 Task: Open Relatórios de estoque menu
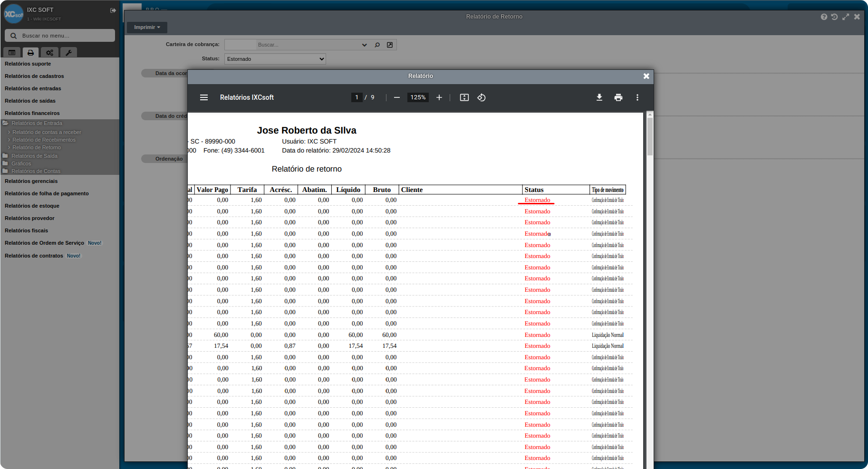(x=32, y=206)
